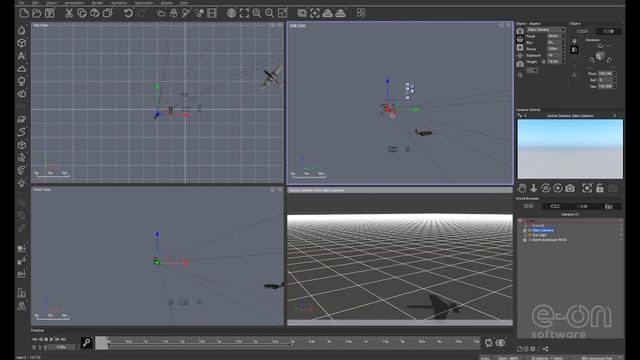The height and width of the screenshot is (360, 640).
Task: Toggle the lock next to Height field
Action: pyautogui.click(x=544, y=62)
